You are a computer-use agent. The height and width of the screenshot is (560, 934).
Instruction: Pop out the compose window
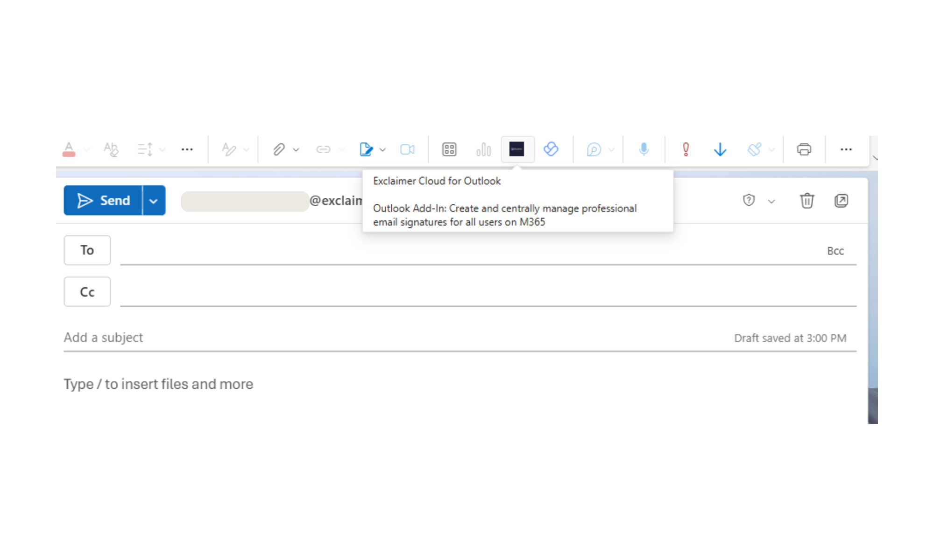[841, 201]
